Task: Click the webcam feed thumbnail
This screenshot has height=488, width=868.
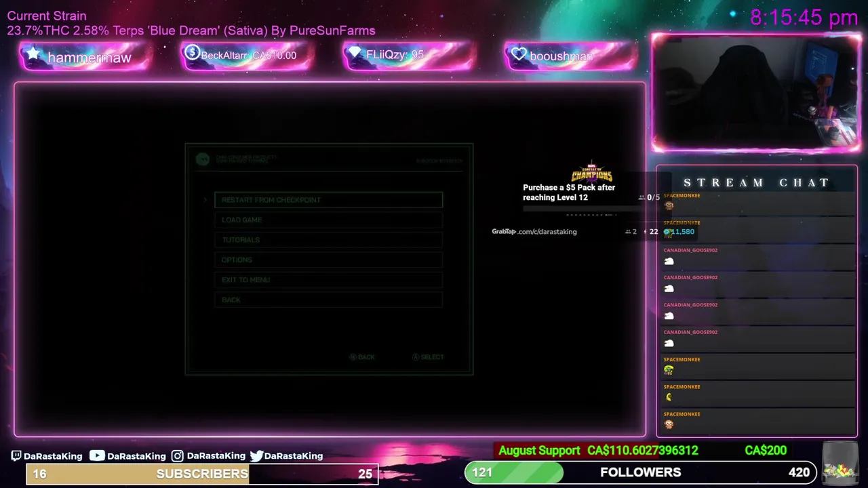Action: pyautogui.click(x=756, y=93)
